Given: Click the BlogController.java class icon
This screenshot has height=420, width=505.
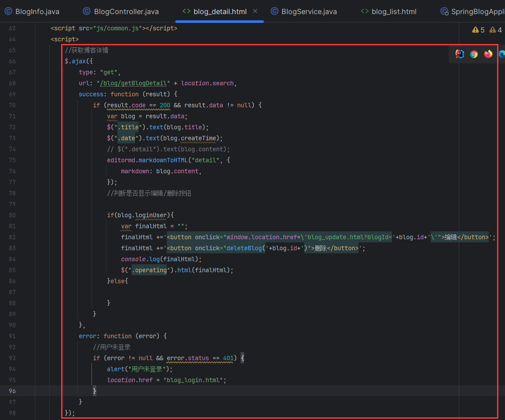Looking at the screenshot, I should (x=87, y=11).
